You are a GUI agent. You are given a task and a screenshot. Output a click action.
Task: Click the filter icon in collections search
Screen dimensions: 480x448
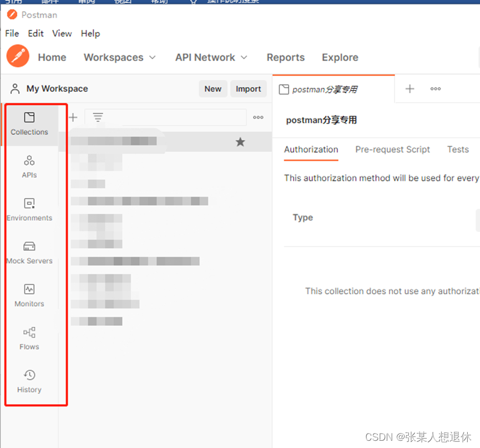click(98, 117)
